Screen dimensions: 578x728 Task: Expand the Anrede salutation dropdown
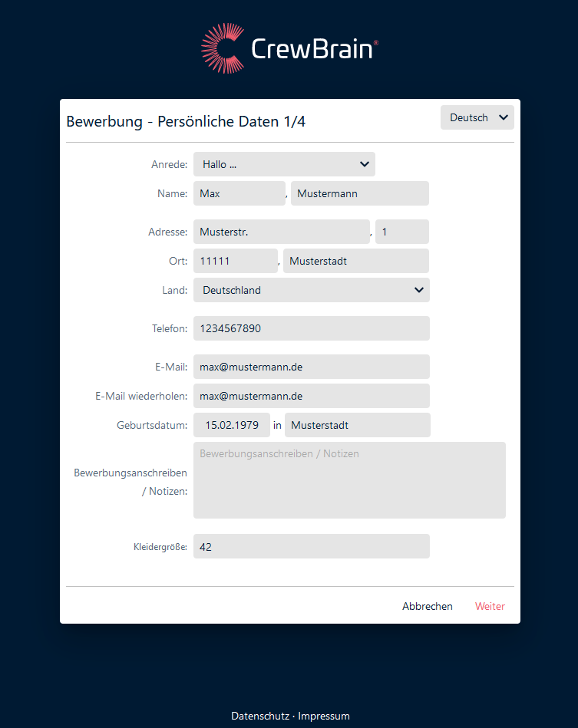pyautogui.click(x=284, y=164)
